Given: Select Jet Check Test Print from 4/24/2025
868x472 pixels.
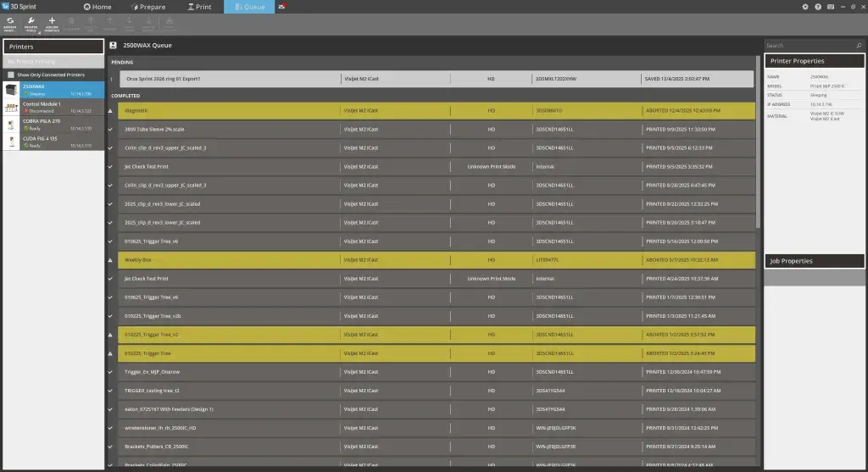Looking at the screenshot, I should pos(437,279).
